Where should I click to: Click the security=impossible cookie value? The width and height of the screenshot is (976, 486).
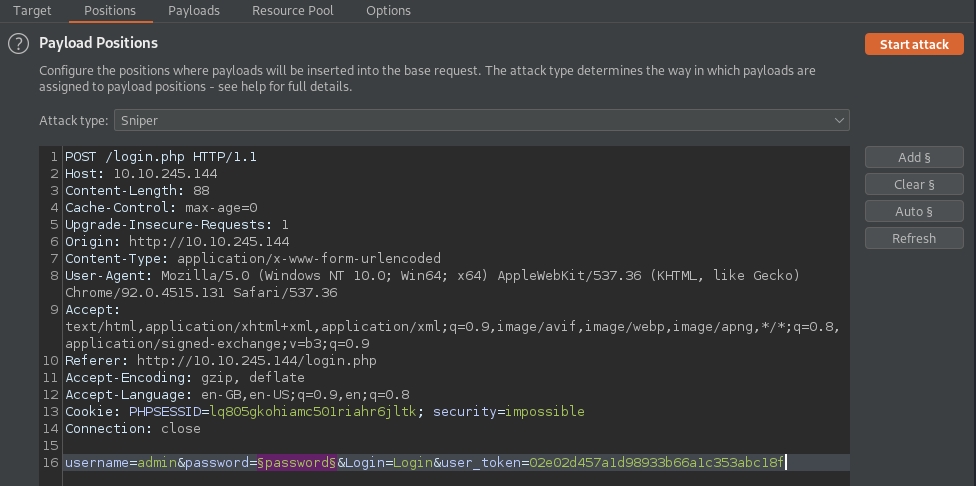pos(544,411)
